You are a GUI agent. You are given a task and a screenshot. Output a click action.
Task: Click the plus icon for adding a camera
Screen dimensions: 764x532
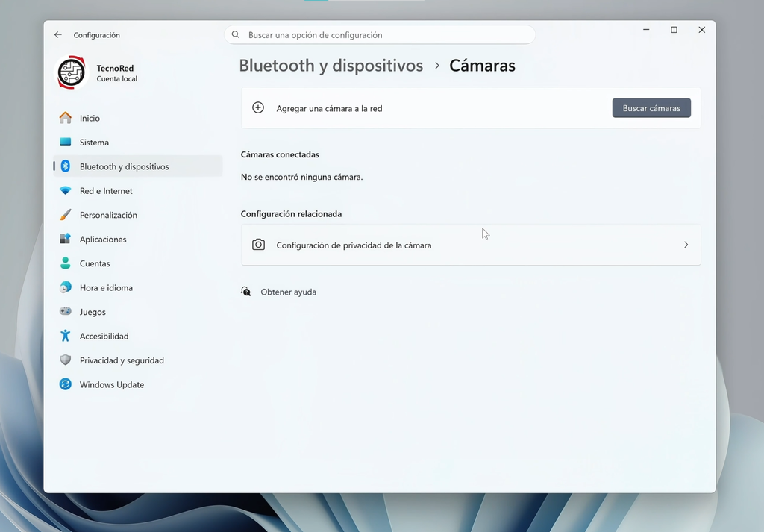(258, 107)
